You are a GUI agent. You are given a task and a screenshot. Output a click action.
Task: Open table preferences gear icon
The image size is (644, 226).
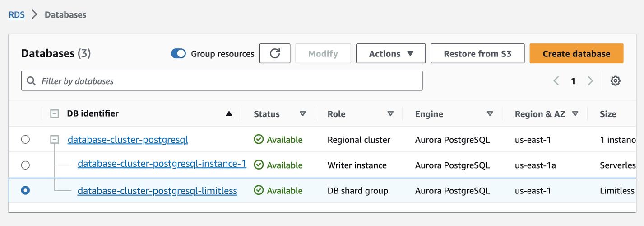click(615, 81)
